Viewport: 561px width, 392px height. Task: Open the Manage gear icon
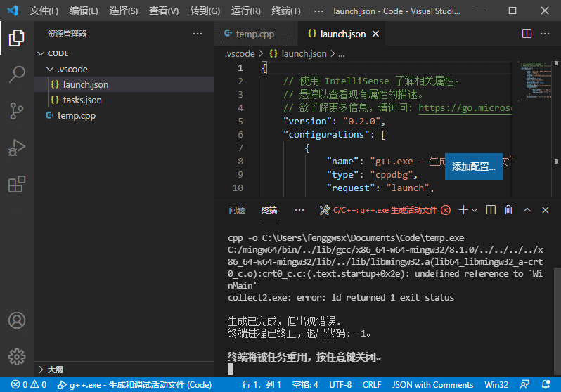click(17, 356)
